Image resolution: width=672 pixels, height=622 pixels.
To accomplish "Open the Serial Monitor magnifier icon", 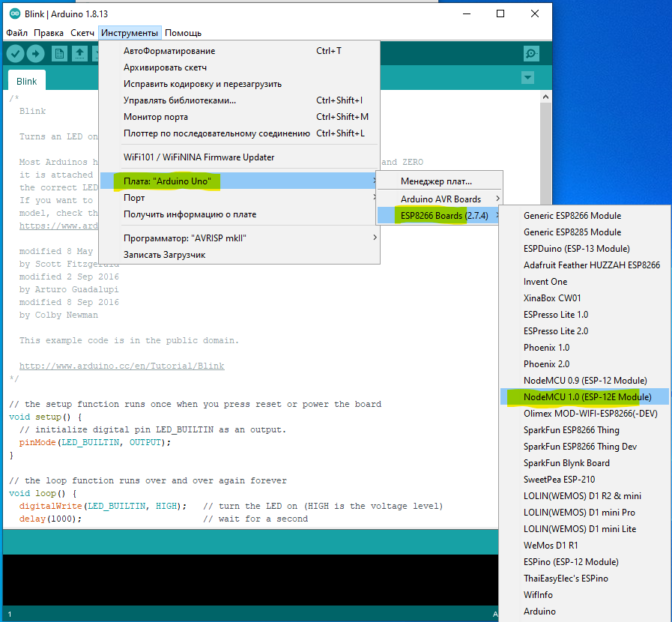I will pos(530,53).
